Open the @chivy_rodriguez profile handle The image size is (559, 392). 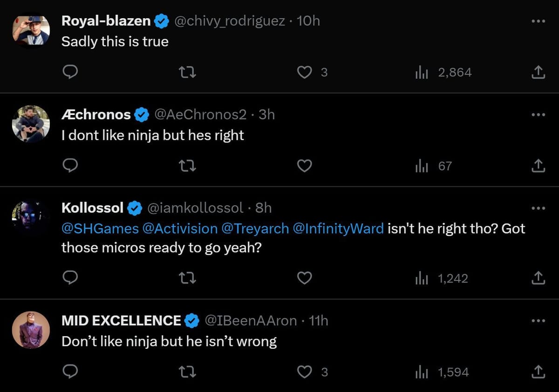click(x=229, y=21)
